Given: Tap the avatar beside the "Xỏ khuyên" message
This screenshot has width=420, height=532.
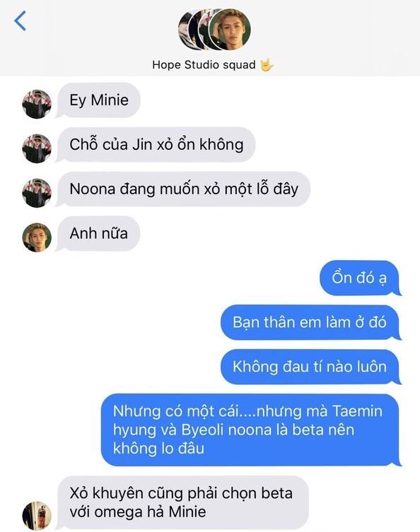Looking at the screenshot, I should [37, 515].
